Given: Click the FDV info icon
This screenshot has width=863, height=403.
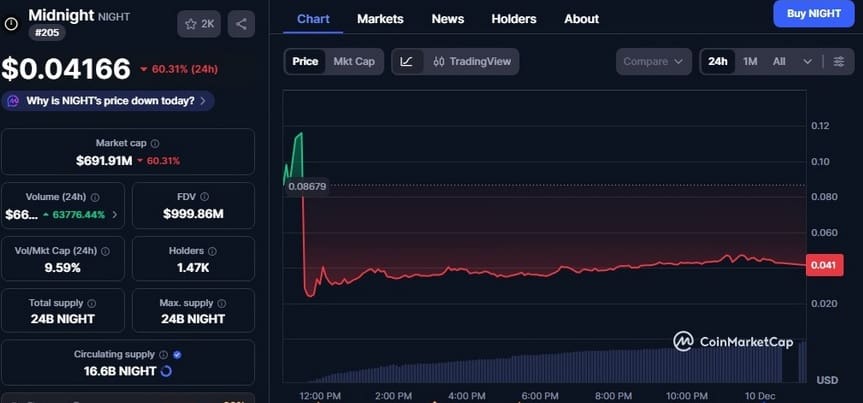Looking at the screenshot, I should [x=205, y=197].
